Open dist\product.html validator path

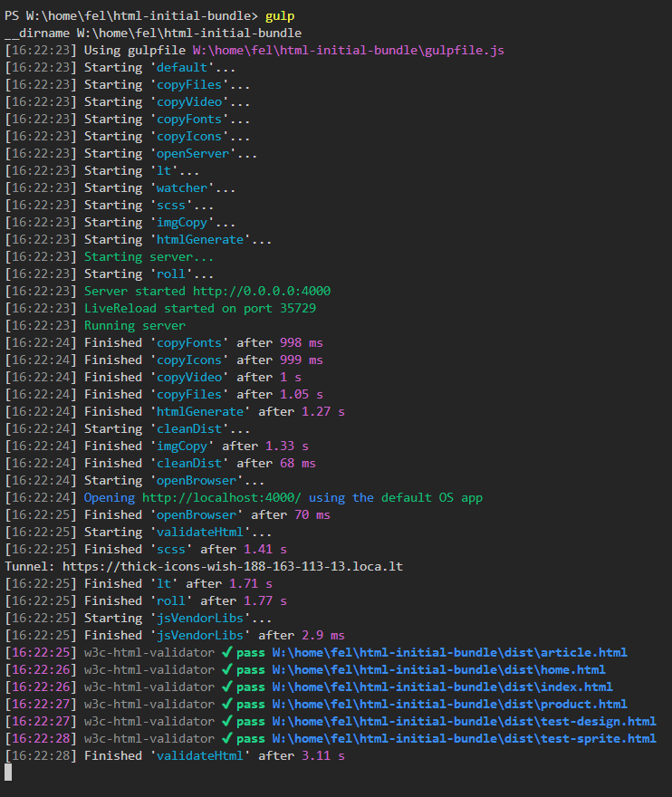(x=449, y=705)
